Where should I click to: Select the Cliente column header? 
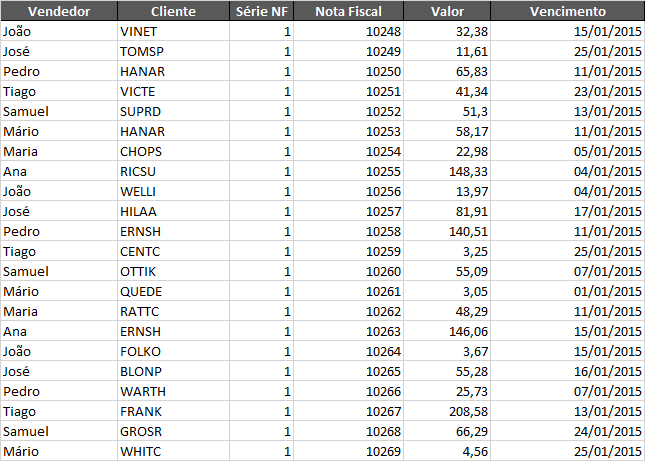click(173, 12)
